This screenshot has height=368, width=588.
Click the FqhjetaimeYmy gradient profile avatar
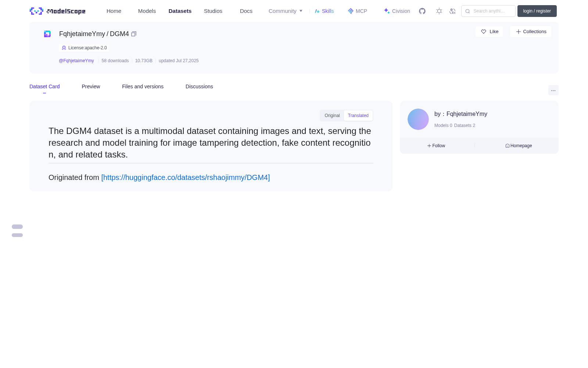tap(418, 119)
